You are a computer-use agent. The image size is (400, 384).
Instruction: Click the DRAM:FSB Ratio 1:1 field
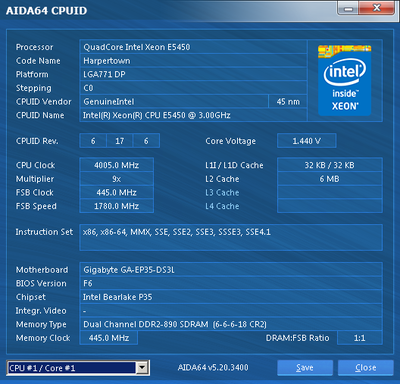[x=360, y=338]
